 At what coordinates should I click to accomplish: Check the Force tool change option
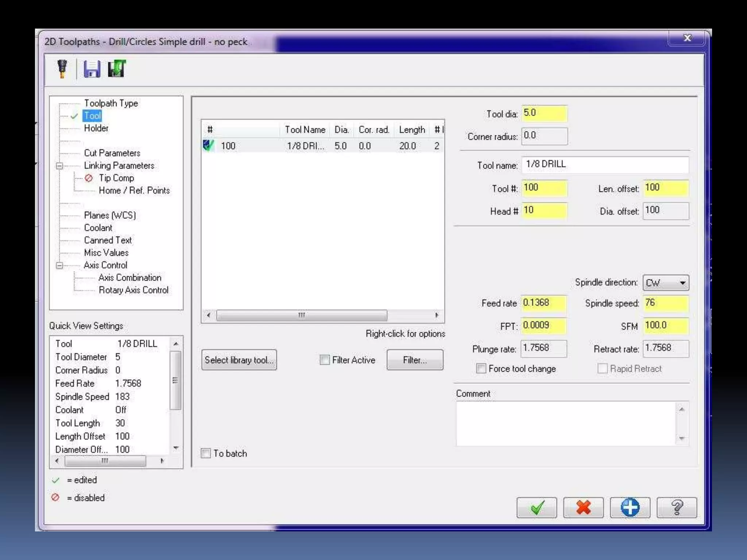pyautogui.click(x=481, y=369)
